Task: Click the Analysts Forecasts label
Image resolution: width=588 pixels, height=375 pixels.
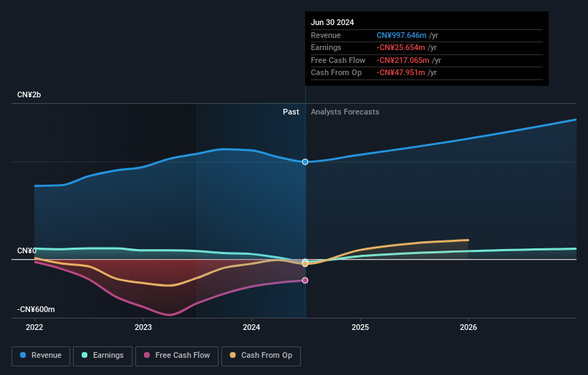Action: tap(345, 112)
